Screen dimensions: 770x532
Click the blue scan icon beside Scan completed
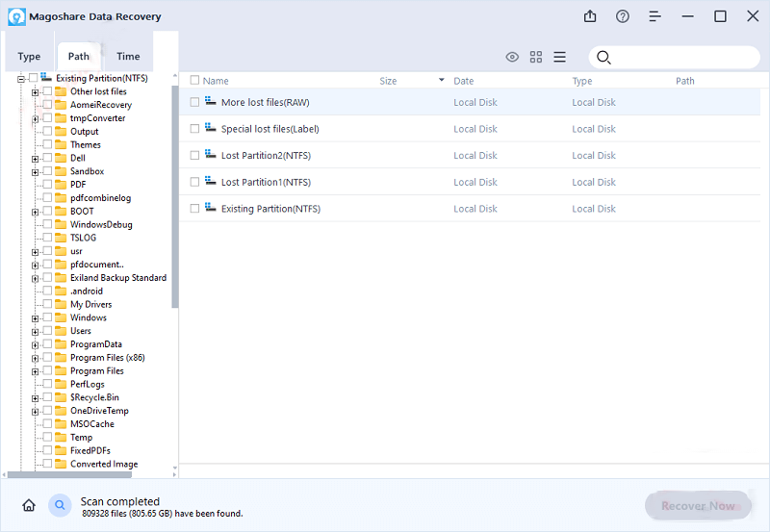tap(60, 505)
